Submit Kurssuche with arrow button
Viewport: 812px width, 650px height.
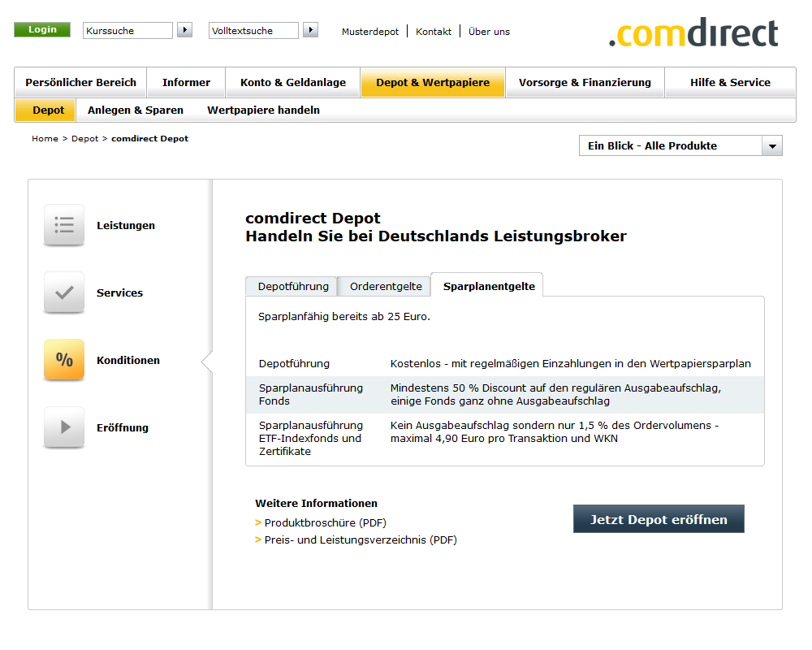185,30
